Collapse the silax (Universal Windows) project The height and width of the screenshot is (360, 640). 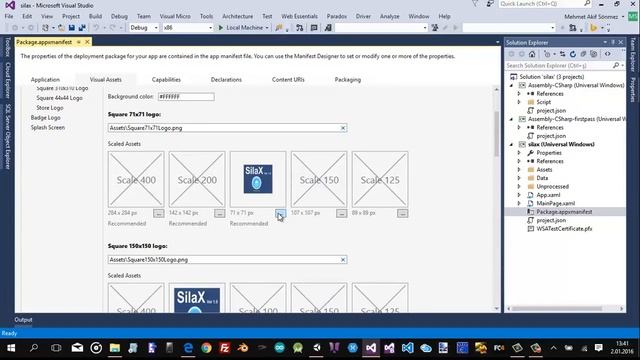coord(511,144)
